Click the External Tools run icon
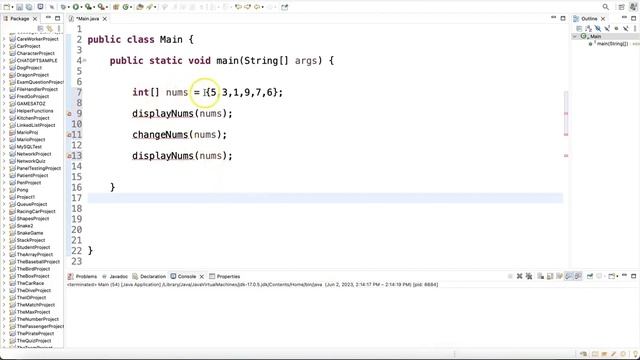 (x=101, y=7)
